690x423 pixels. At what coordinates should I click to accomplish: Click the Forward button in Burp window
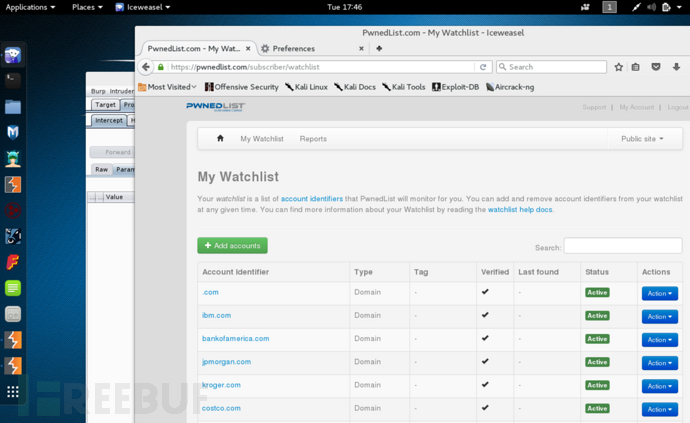pos(112,152)
